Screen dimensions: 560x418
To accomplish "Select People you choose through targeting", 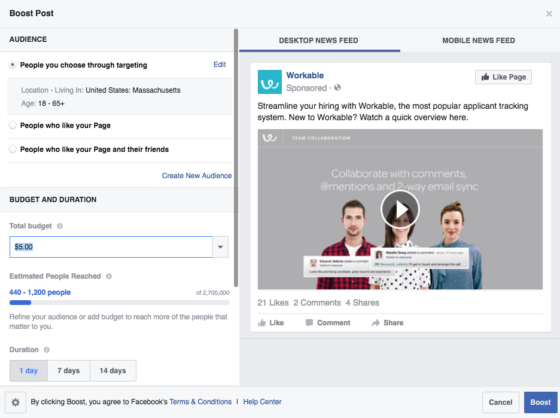I will pos(12,65).
